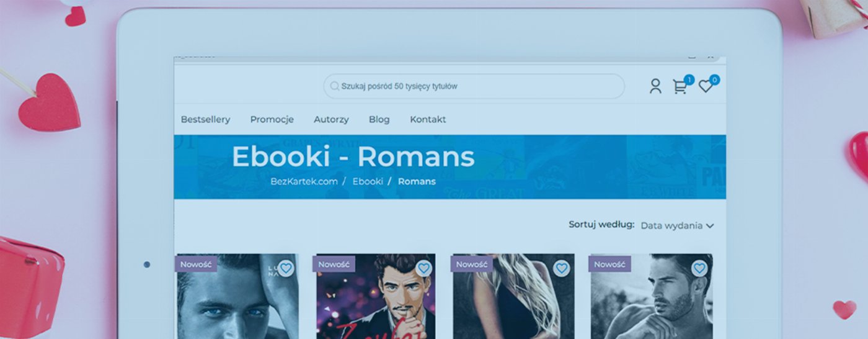Viewport: 868px width, 339px height.
Task: Favorite the fourth book with bearded man
Action: tap(699, 268)
